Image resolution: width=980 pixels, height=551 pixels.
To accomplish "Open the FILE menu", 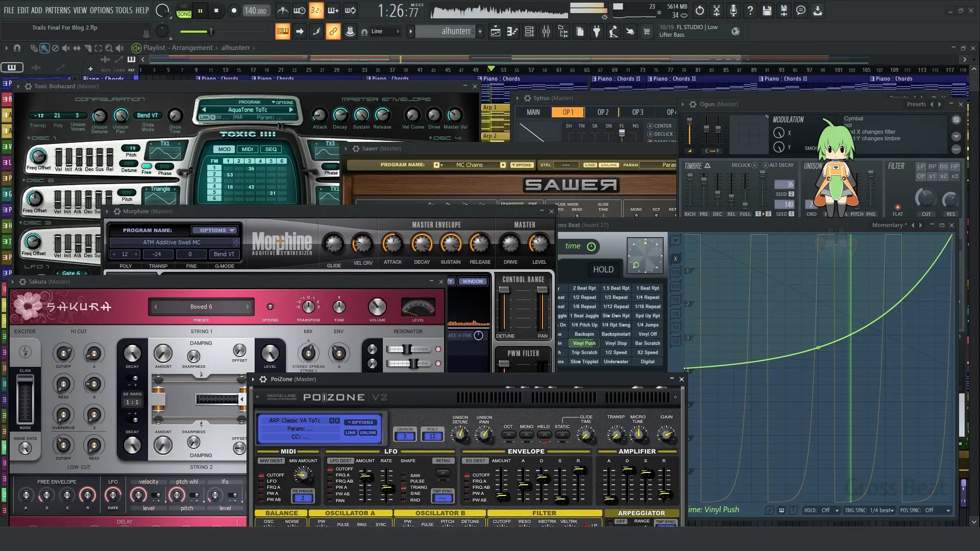I will click(x=9, y=10).
